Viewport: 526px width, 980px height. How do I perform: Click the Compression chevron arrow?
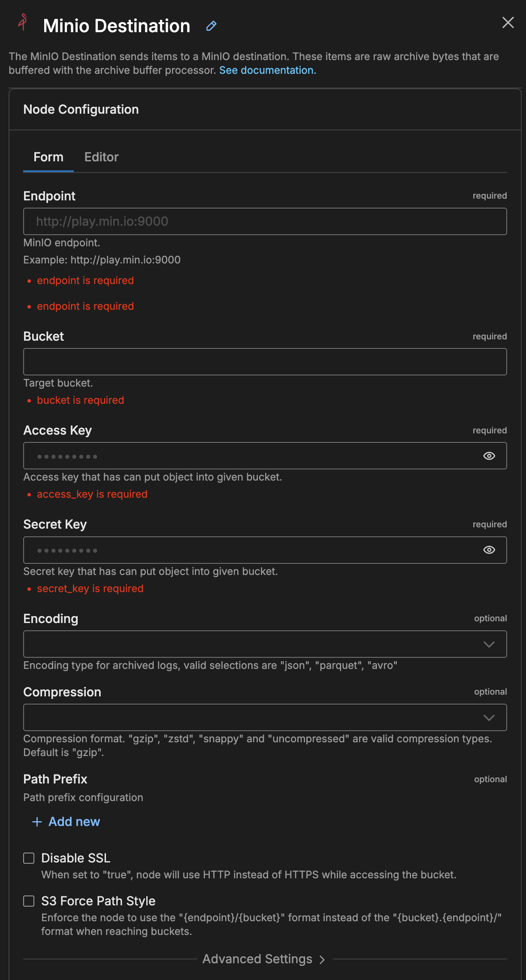click(489, 718)
